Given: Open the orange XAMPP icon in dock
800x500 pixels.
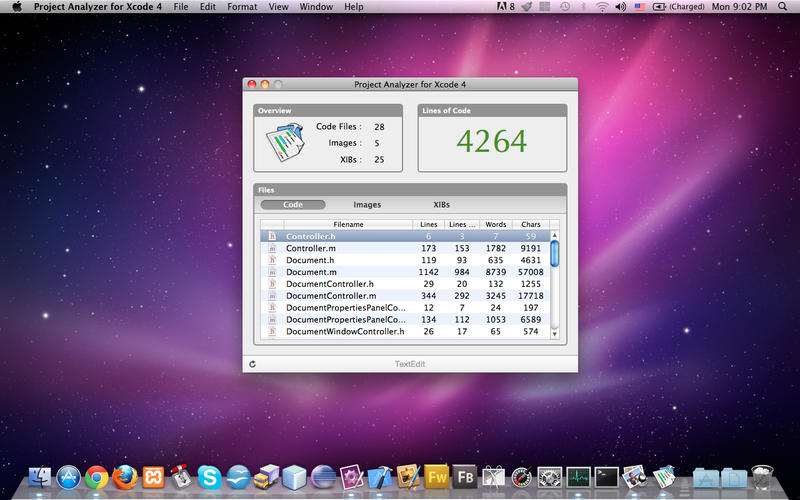Looking at the screenshot, I should 153,478.
